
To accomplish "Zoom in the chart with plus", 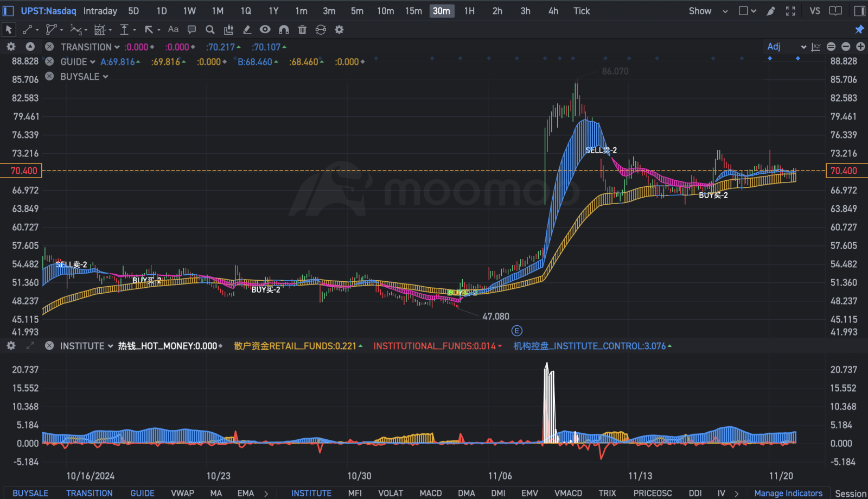I will pos(860,47).
